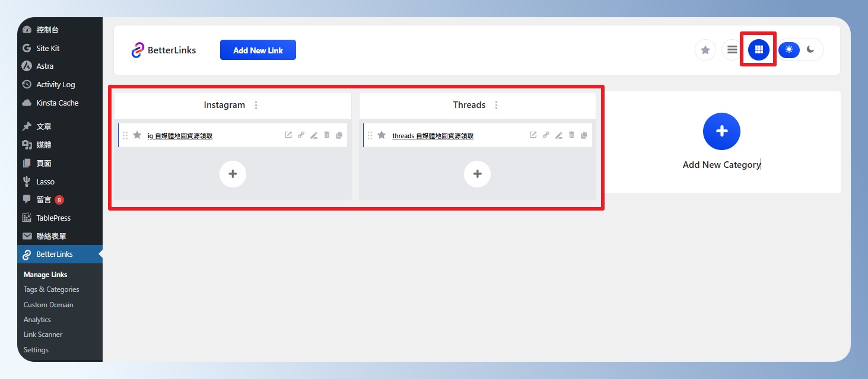Open the Threads category three-dot menu
868x379 pixels.
(x=497, y=105)
